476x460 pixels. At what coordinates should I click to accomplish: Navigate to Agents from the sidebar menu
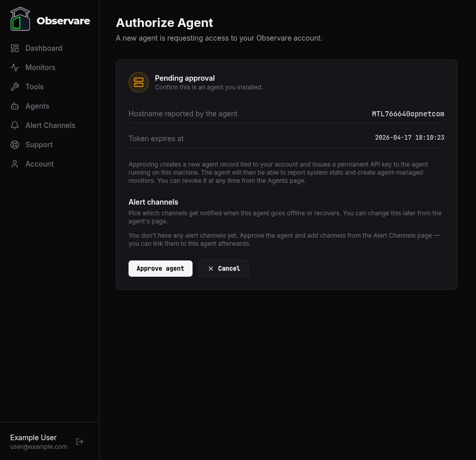pyautogui.click(x=37, y=106)
